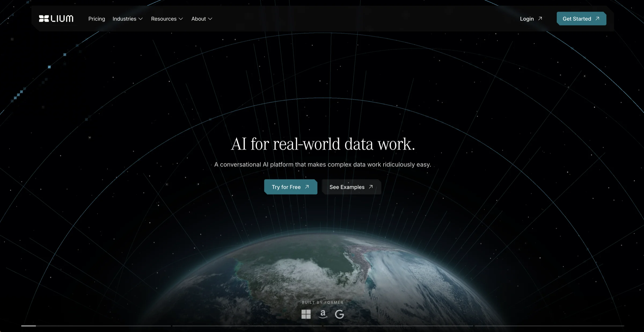Click the arrow icon beside Login
This screenshot has height=332, width=644.
[x=540, y=18]
